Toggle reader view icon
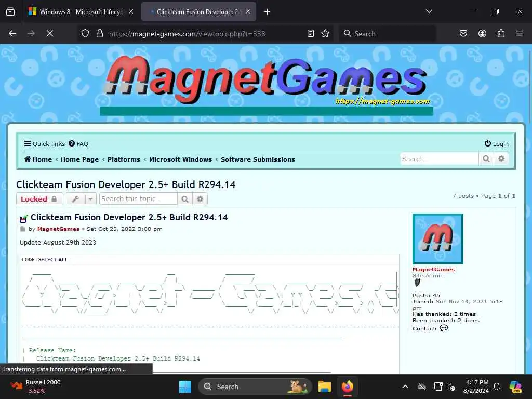Image resolution: width=532 pixels, height=399 pixels. tap(311, 33)
